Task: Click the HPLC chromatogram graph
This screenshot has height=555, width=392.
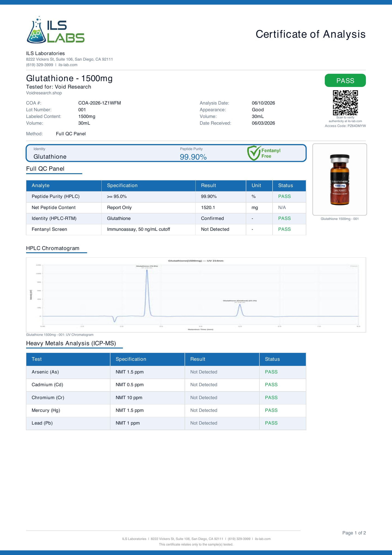Action: (x=196, y=295)
